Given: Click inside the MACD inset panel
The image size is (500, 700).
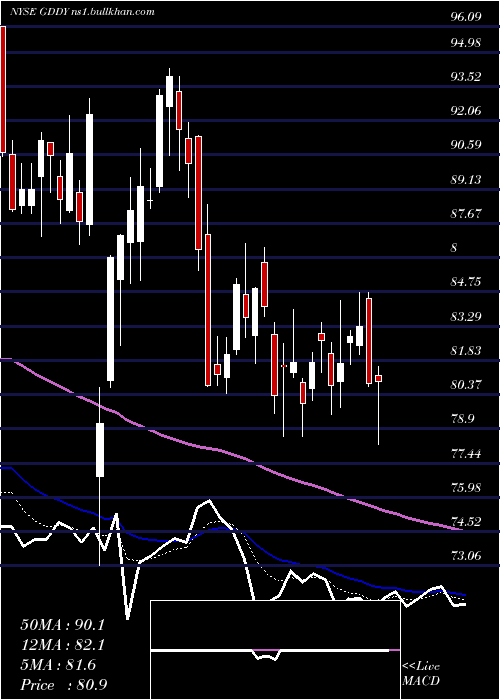Looking at the screenshot, I should 275,650.
